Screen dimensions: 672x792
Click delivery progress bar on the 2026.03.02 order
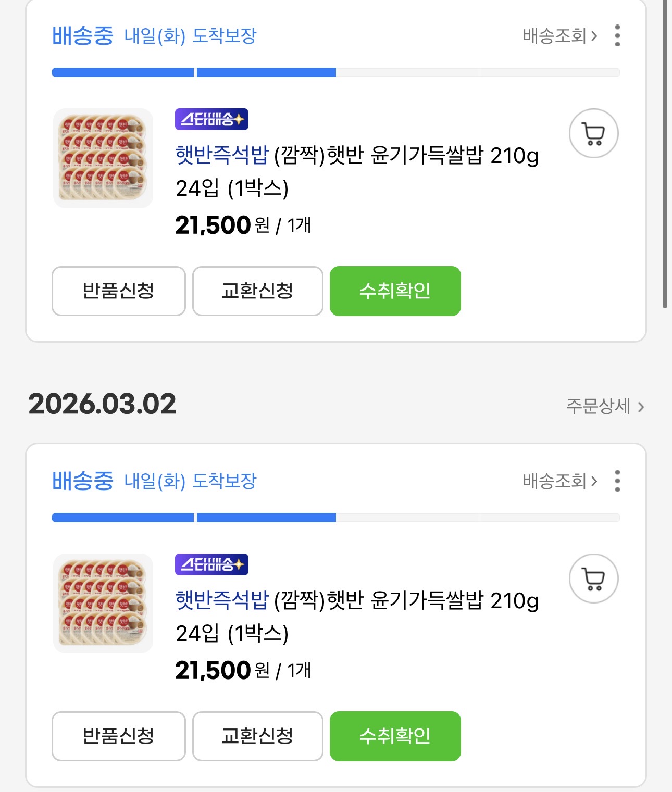pyautogui.click(x=335, y=518)
